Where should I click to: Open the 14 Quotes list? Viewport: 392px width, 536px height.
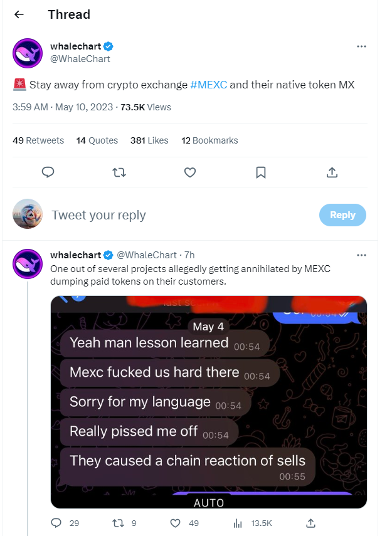(x=97, y=140)
